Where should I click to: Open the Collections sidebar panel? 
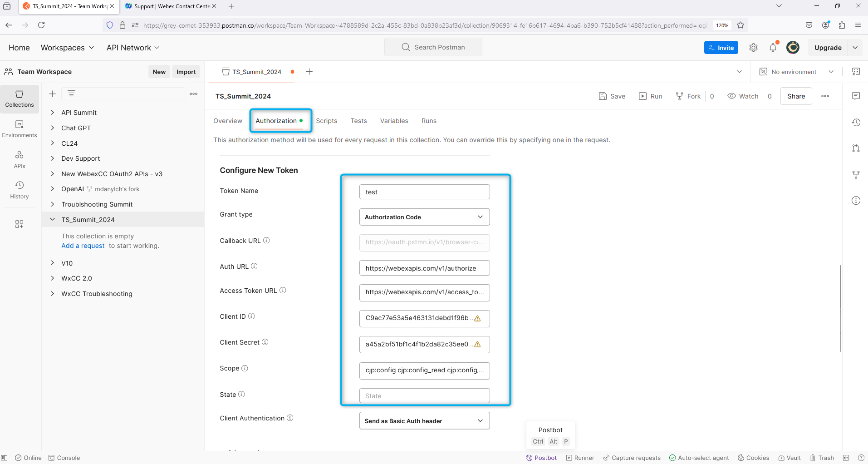coord(20,99)
